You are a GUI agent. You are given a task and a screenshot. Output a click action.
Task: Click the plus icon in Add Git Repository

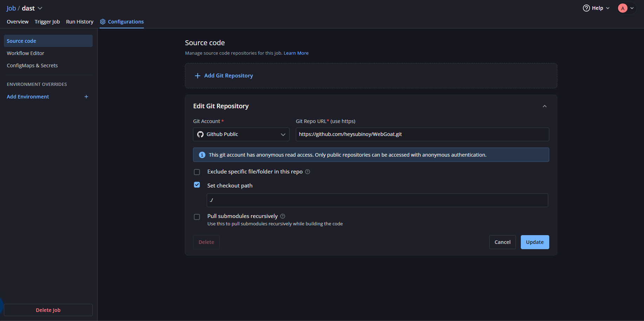[x=198, y=76]
